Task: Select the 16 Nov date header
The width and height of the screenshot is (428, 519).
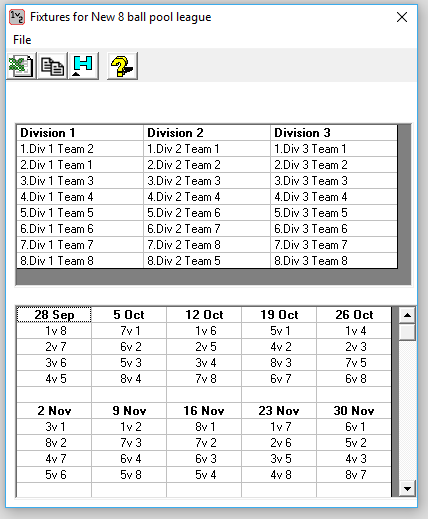Action: click(x=204, y=411)
